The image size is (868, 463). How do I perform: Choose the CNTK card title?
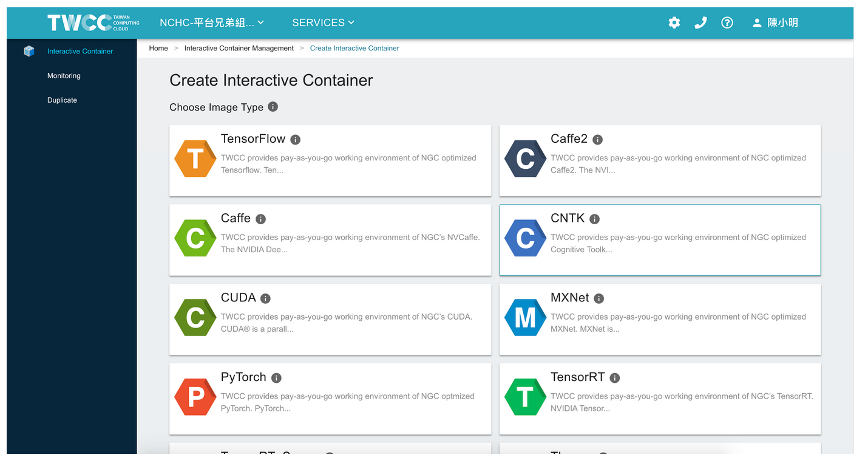click(x=568, y=218)
